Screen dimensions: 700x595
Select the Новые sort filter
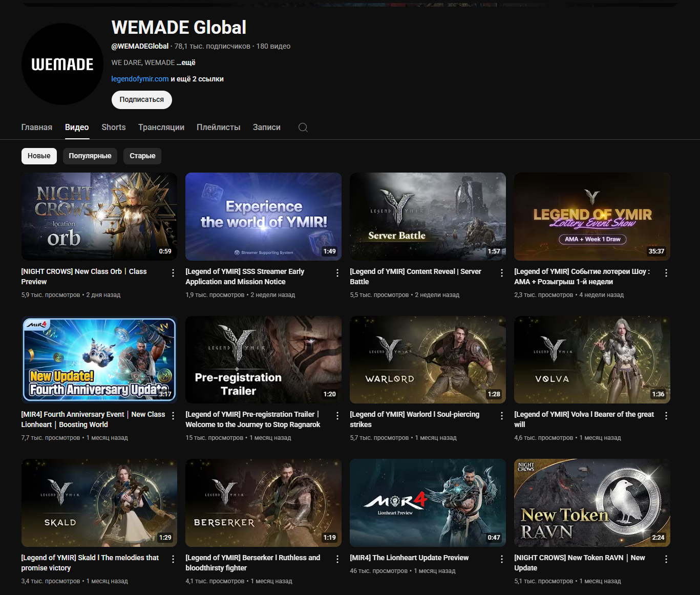pyautogui.click(x=39, y=156)
